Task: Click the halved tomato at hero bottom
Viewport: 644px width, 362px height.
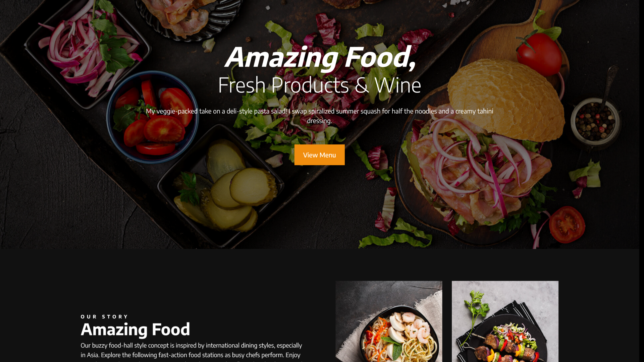Action: click(567, 224)
